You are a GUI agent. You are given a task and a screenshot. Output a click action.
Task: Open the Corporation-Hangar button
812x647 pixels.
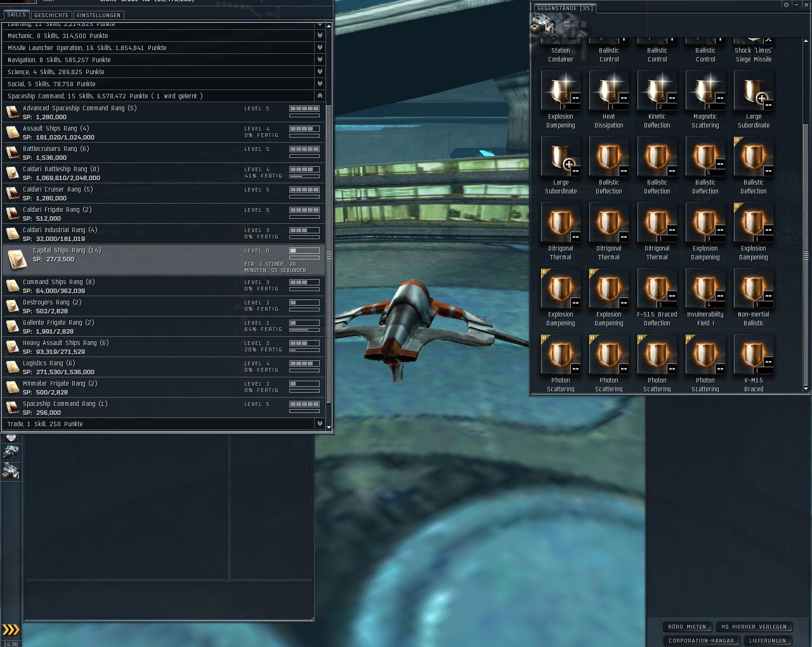click(701, 641)
